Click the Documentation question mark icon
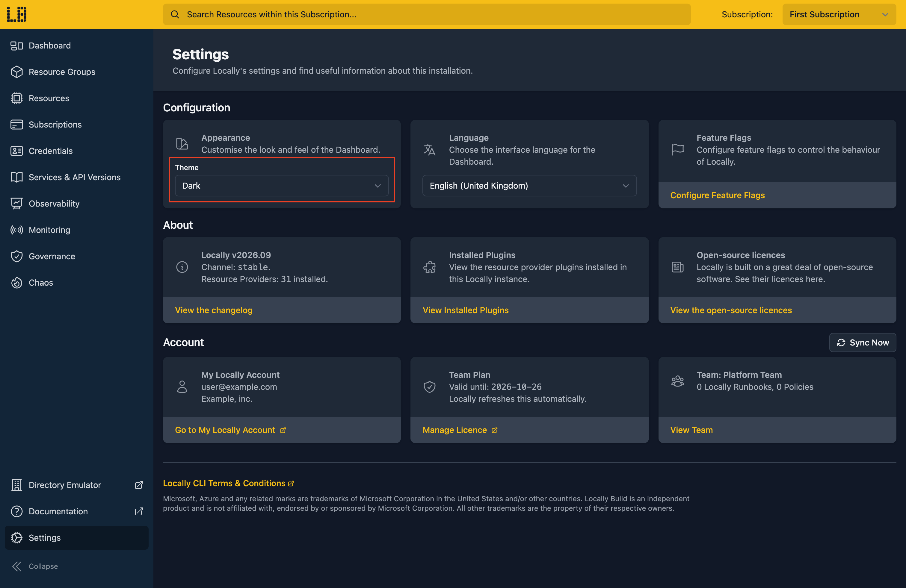 click(x=17, y=511)
